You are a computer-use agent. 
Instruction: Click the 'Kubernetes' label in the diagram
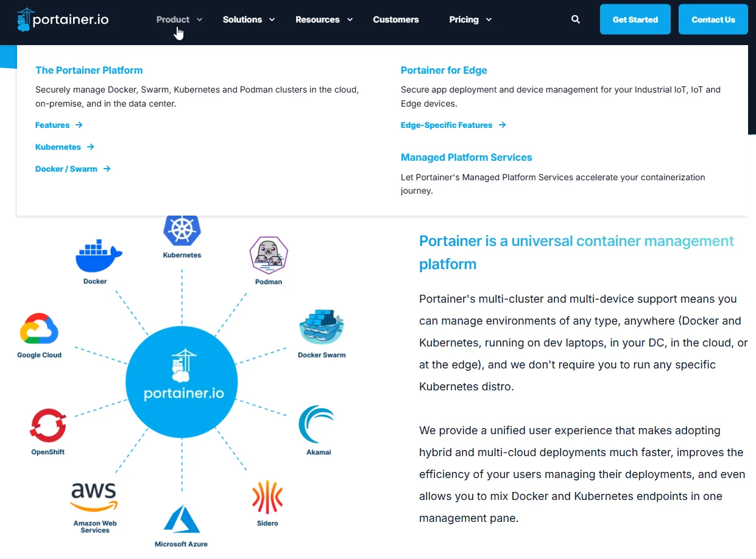pyautogui.click(x=182, y=255)
